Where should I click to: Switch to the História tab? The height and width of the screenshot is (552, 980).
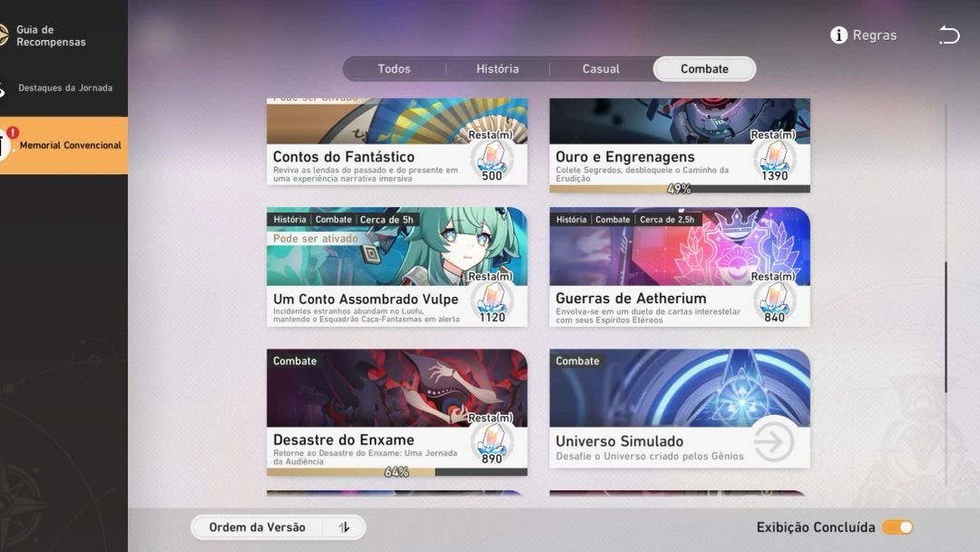click(497, 69)
